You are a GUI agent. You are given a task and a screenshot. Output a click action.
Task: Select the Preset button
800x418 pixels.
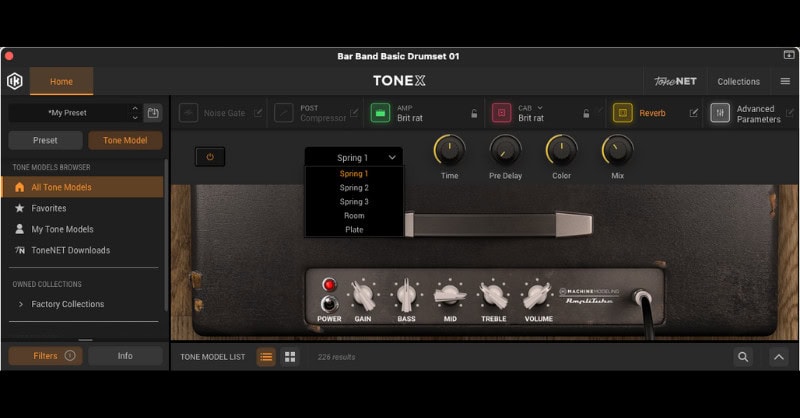[45, 140]
